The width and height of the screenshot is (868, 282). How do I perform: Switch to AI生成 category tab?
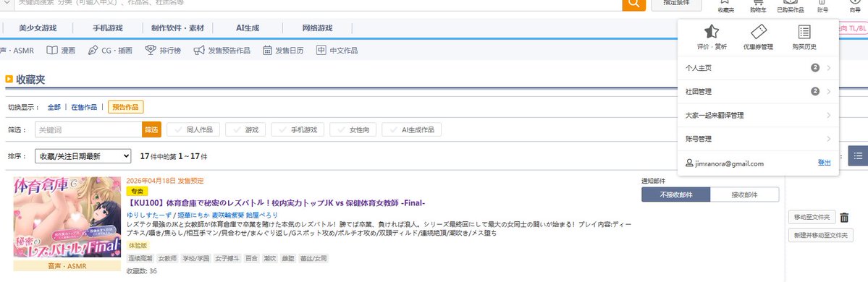click(x=247, y=28)
